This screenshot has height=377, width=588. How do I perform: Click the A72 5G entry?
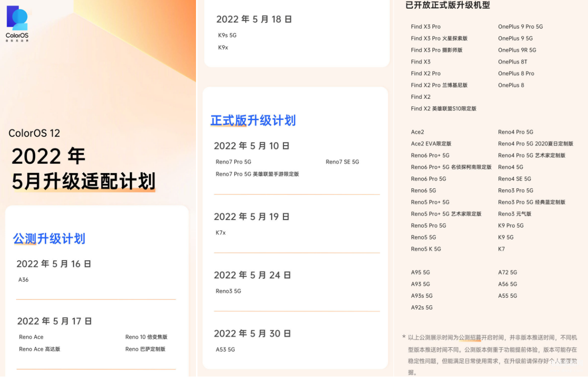click(x=508, y=272)
